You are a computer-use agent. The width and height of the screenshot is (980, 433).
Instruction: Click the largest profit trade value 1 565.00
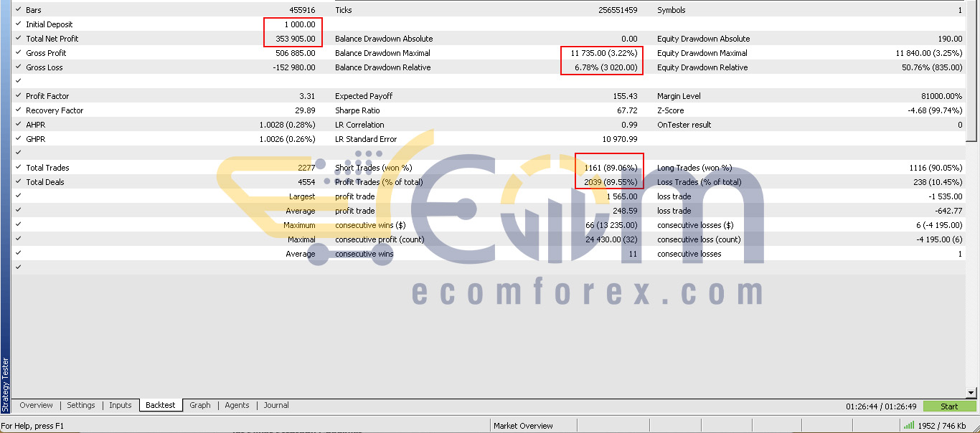622,196
